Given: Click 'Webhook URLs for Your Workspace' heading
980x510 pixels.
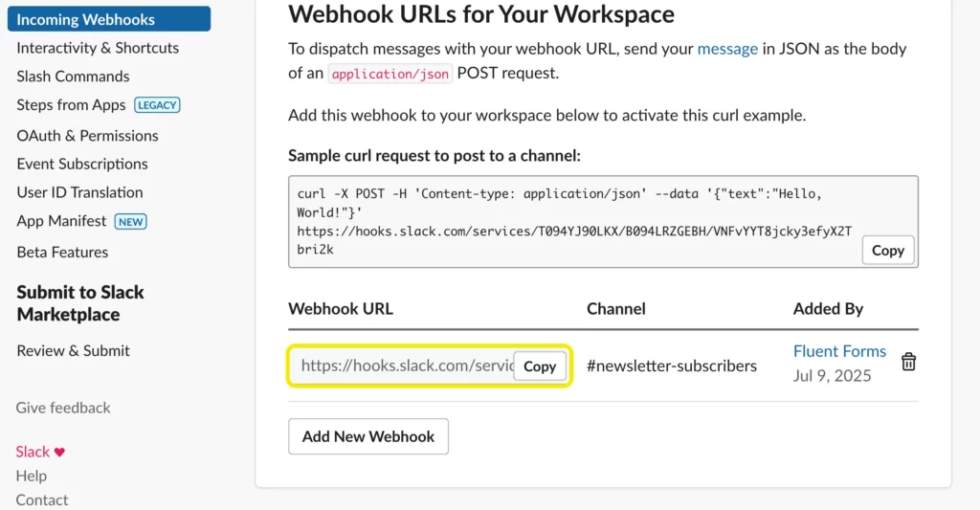Looking at the screenshot, I should (481, 14).
